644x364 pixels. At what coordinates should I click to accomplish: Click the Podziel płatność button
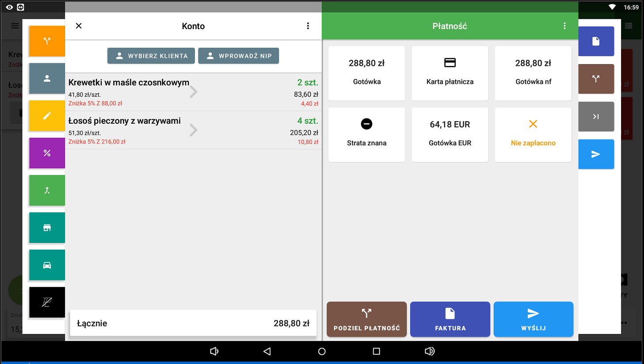tap(366, 319)
